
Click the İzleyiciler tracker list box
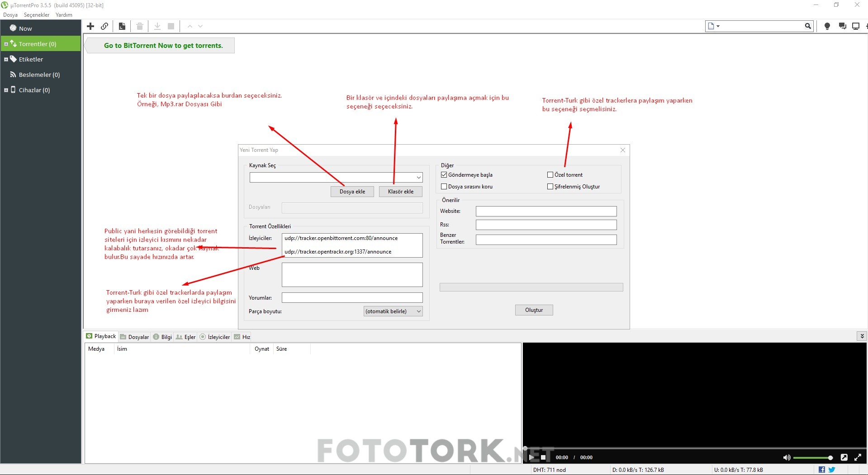coord(352,245)
